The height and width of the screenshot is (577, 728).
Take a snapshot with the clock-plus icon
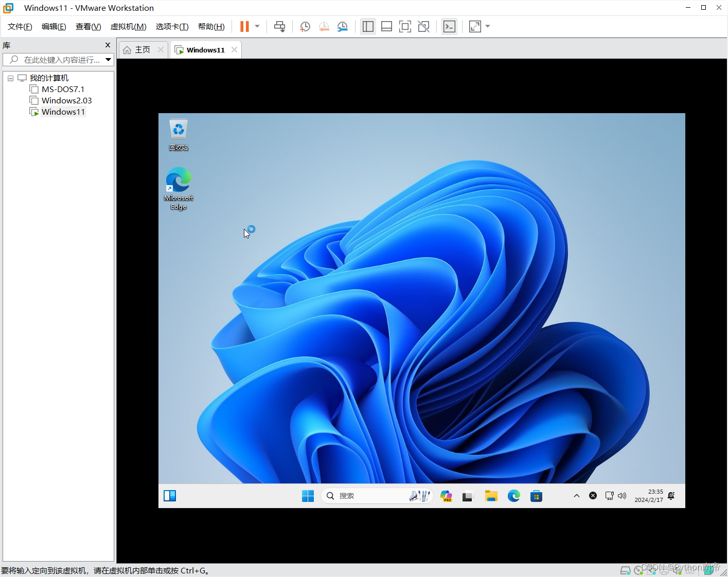[x=305, y=27]
